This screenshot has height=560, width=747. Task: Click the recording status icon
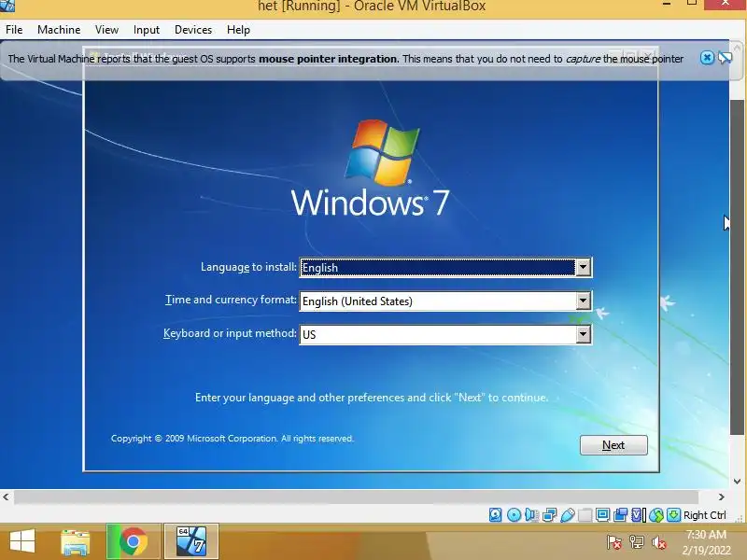[620, 515]
